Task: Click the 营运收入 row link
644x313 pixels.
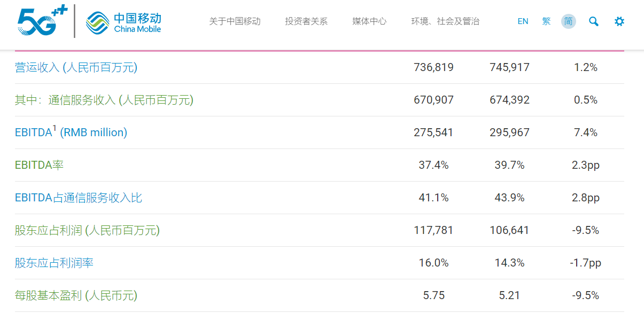Action: pyautogui.click(x=74, y=67)
